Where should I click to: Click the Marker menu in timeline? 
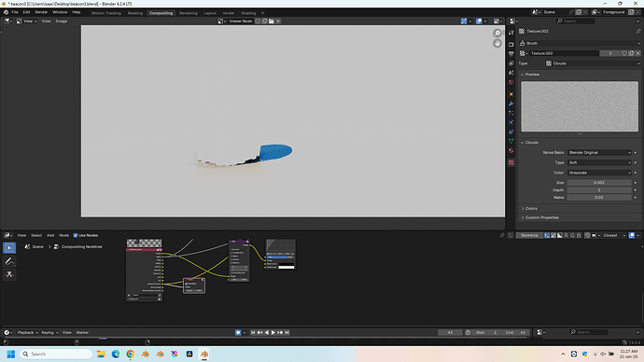pyautogui.click(x=82, y=332)
